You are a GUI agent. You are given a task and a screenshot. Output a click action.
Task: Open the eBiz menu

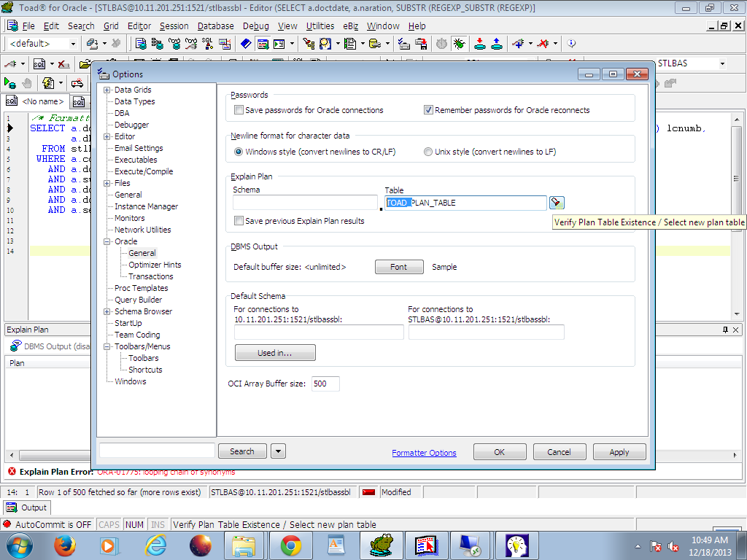[351, 26]
